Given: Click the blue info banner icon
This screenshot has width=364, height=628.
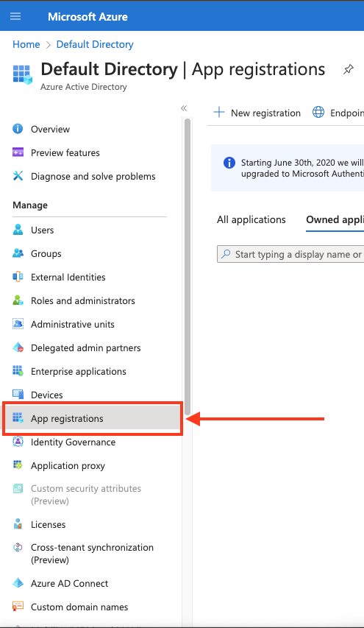Looking at the screenshot, I should point(229,163).
